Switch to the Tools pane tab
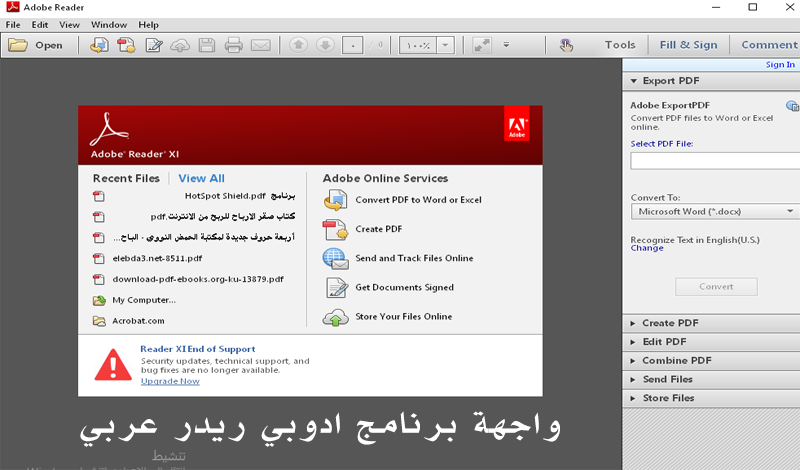The height and width of the screenshot is (470, 800). click(620, 45)
